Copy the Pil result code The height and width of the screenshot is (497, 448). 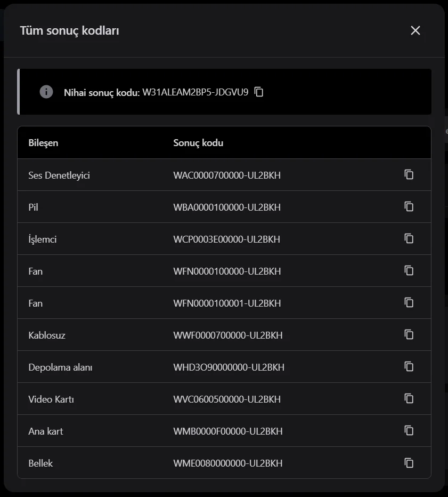click(x=409, y=206)
